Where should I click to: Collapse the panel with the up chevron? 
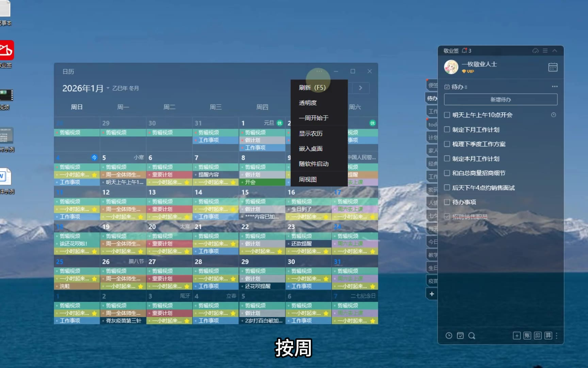(555, 51)
